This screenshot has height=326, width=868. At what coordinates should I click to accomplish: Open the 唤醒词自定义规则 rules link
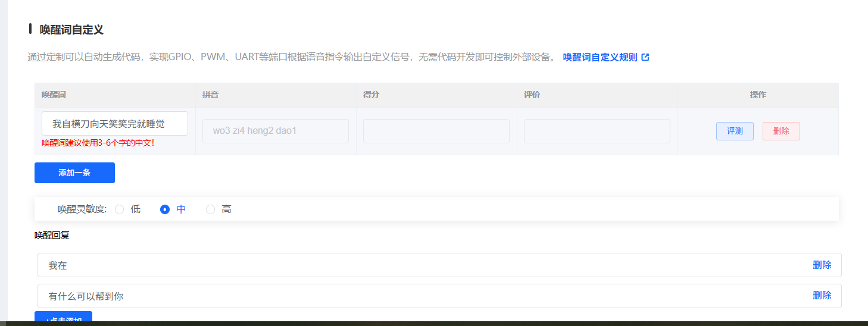point(600,58)
